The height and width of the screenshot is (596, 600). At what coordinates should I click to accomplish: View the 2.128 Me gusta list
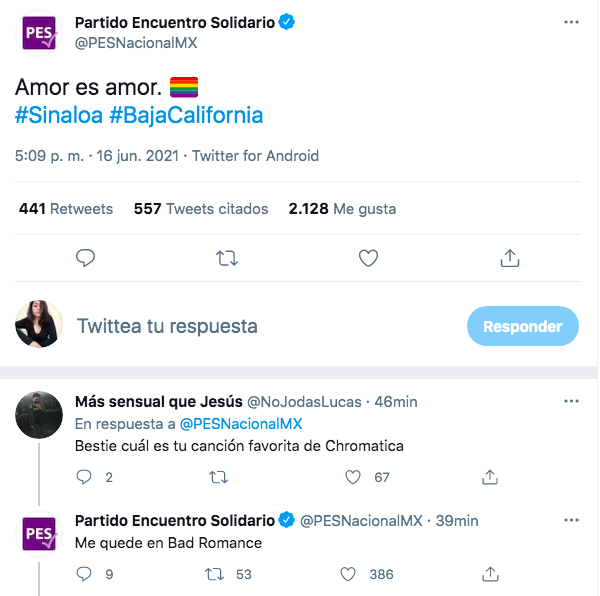click(x=342, y=209)
